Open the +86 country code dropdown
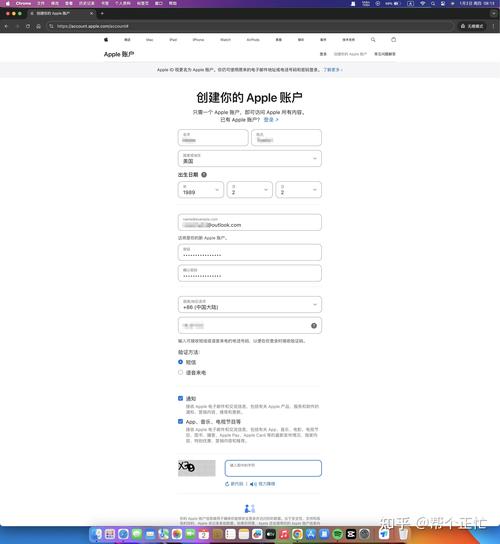This screenshot has width=500, height=544. pyautogui.click(x=249, y=305)
